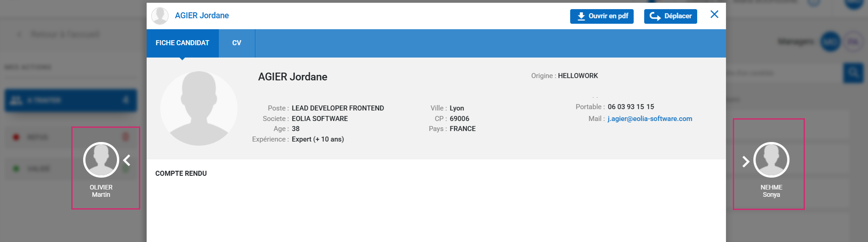Select the blue highlighted action in left sidebar
This screenshot has height=242, width=868.
[70, 100]
